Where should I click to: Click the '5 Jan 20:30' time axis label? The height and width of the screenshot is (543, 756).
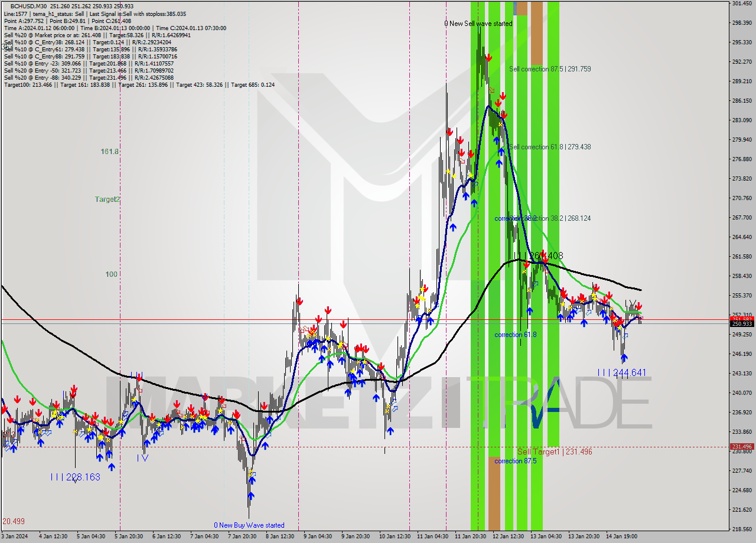point(129,536)
